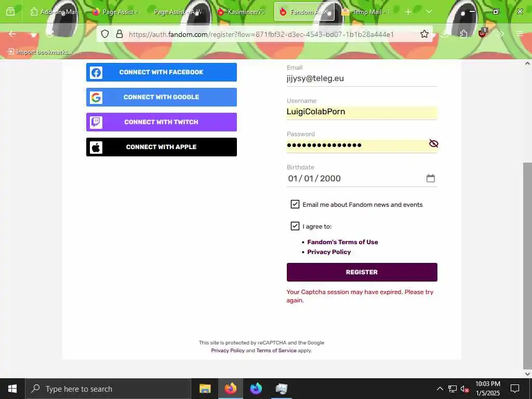Click the Email input field

coord(362,78)
